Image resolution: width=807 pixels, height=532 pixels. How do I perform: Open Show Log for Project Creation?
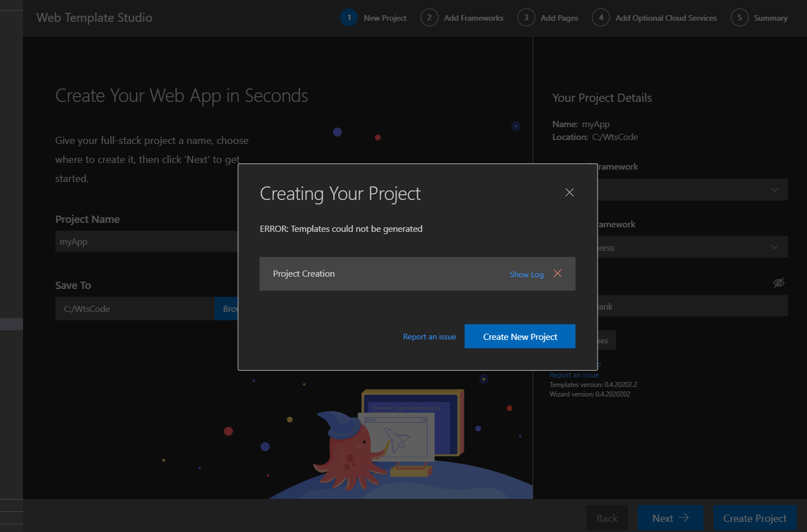[x=526, y=274]
